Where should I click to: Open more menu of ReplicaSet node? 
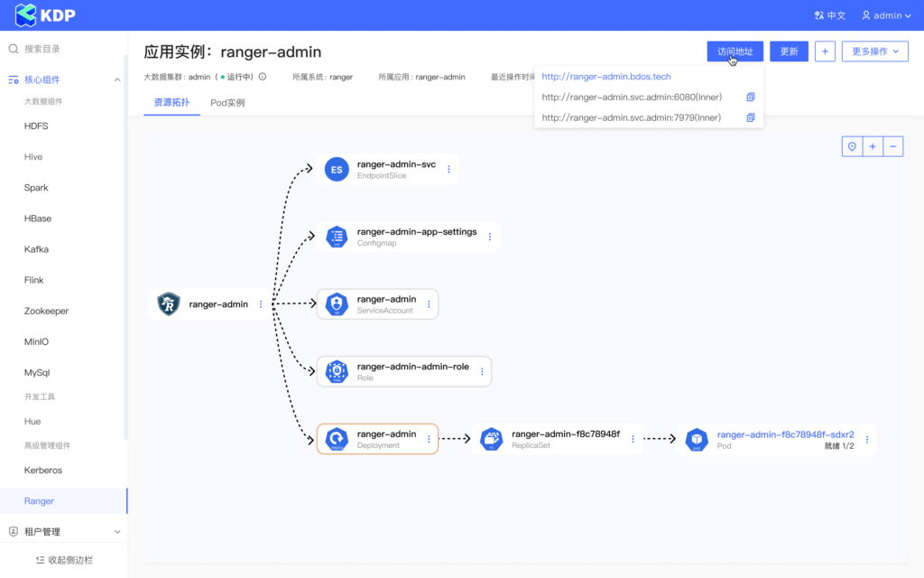(633, 440)
